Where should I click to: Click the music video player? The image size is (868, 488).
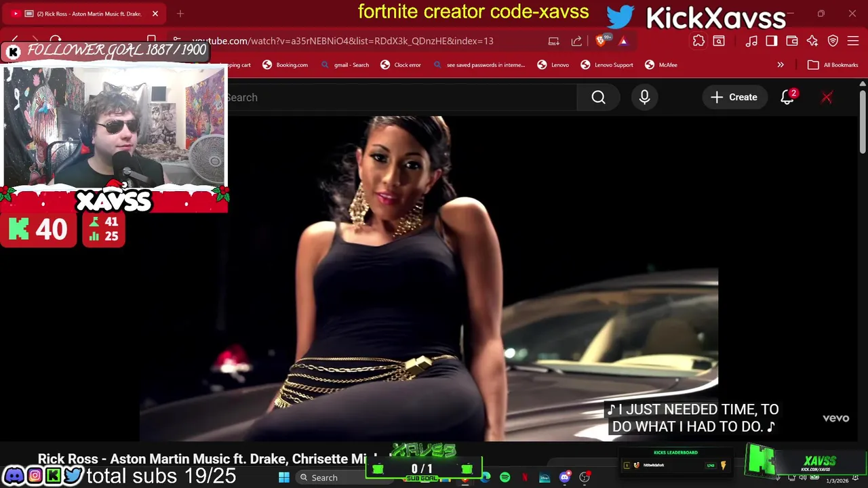429,278
